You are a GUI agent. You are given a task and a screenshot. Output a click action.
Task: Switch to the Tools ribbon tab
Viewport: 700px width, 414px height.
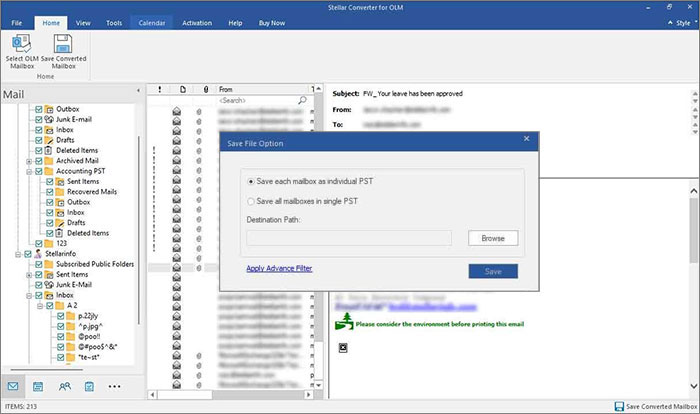(x=114, y=23)
